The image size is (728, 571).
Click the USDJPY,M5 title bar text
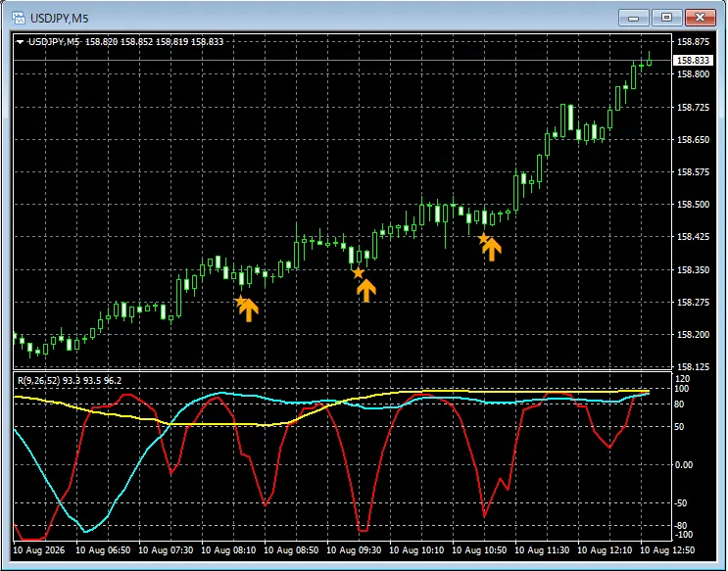pos(59,19)
